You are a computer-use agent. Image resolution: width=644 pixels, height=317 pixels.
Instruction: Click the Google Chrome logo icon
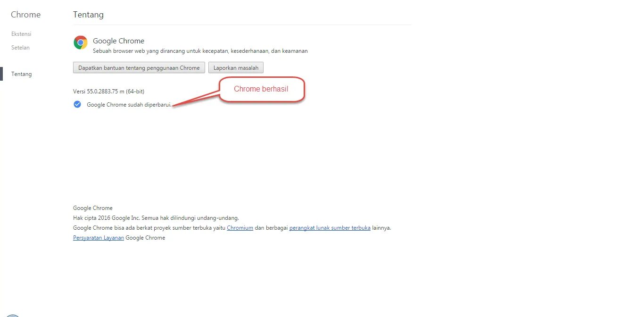click(81, 42)
